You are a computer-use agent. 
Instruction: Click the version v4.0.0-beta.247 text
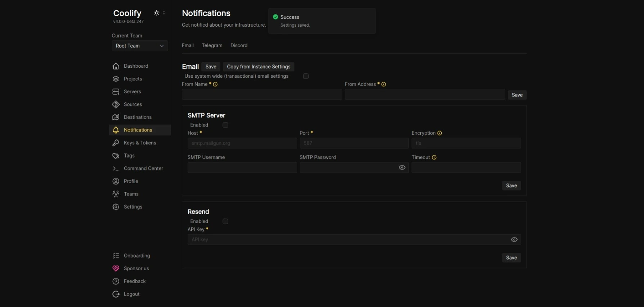[128, 22]
